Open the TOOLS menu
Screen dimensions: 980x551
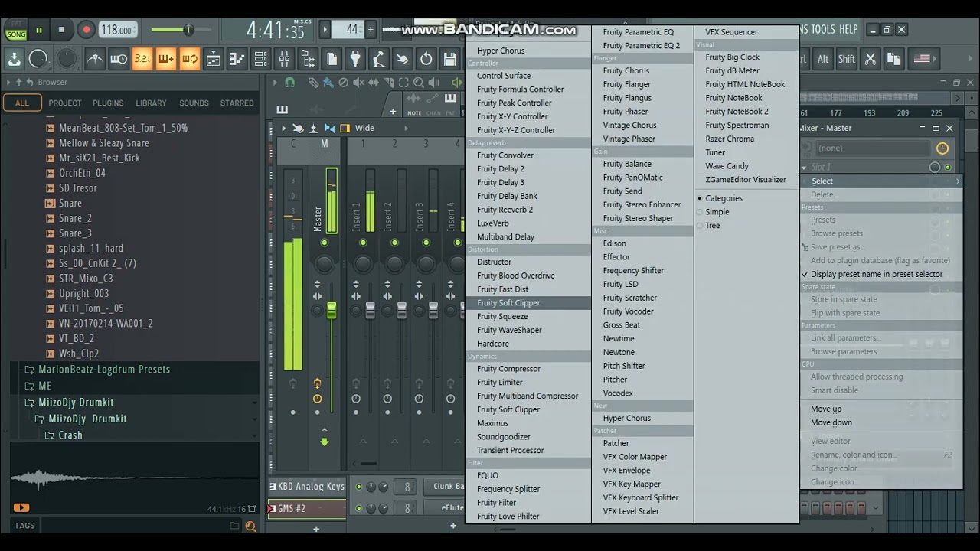coord(823,30)
